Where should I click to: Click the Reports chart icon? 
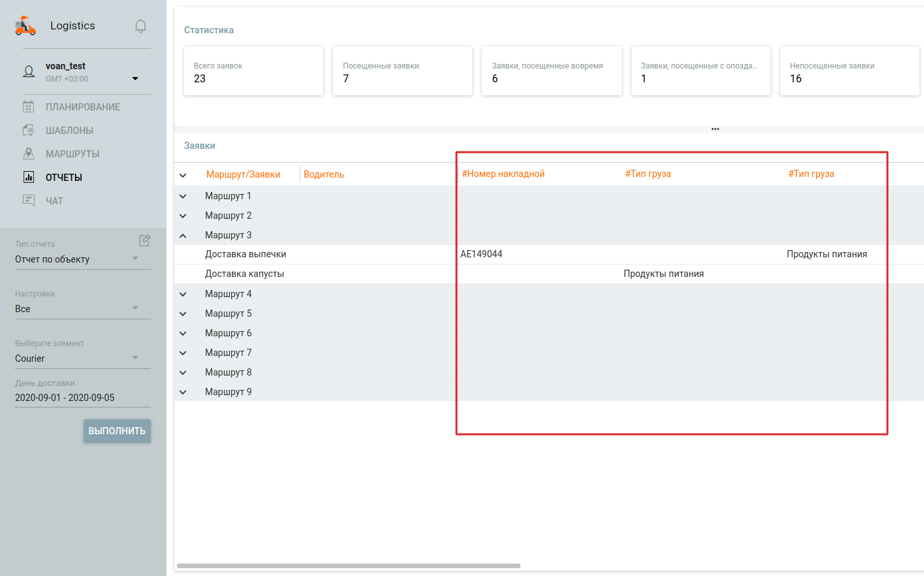click(29, 177)
